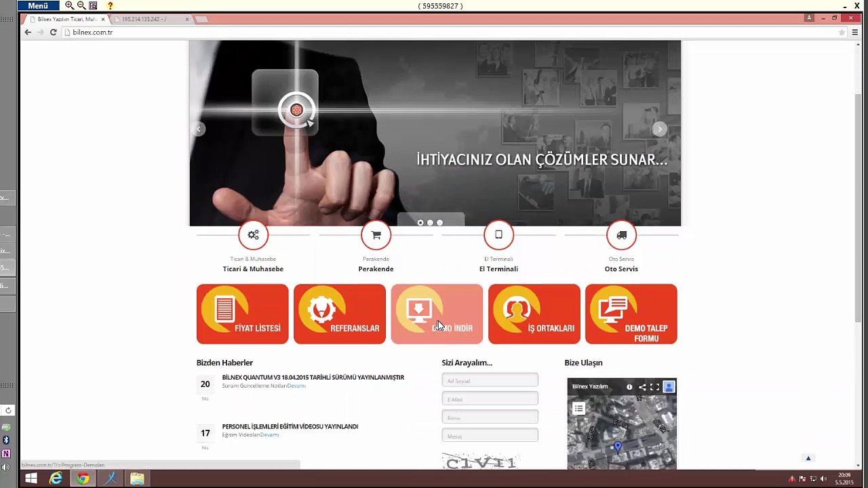Image resolution: width=868 pixels, height=488 pixels.
Task: Open viewer help question mark icon
Action: [110, 5]
